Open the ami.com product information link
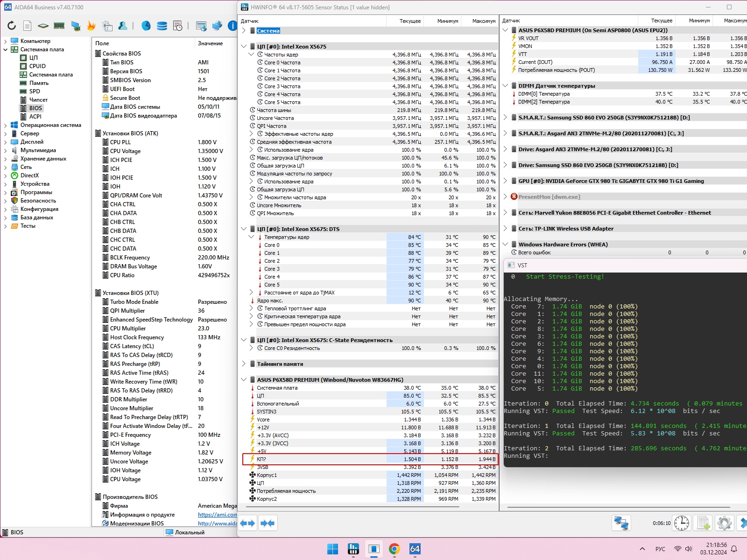747x560 pixels. coord(217,515)
